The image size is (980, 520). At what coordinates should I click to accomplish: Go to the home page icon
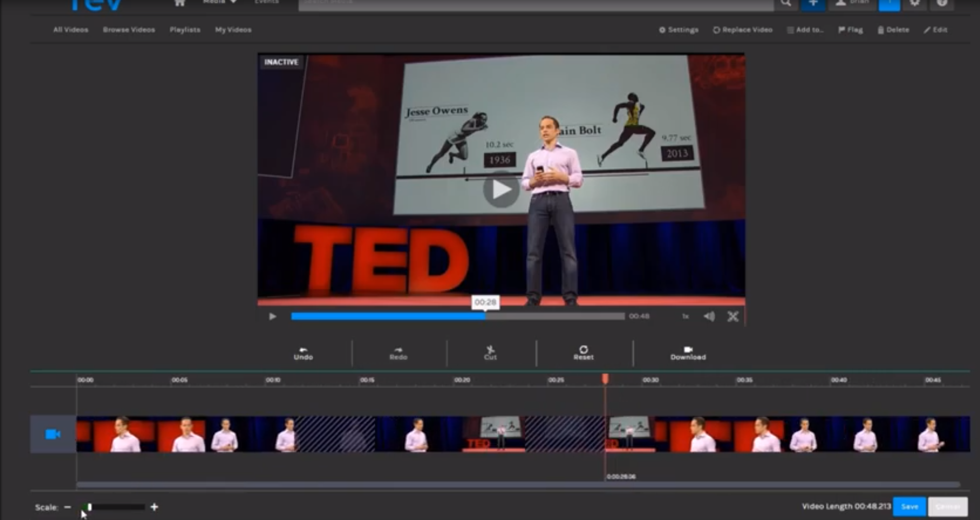click(179, 3)
